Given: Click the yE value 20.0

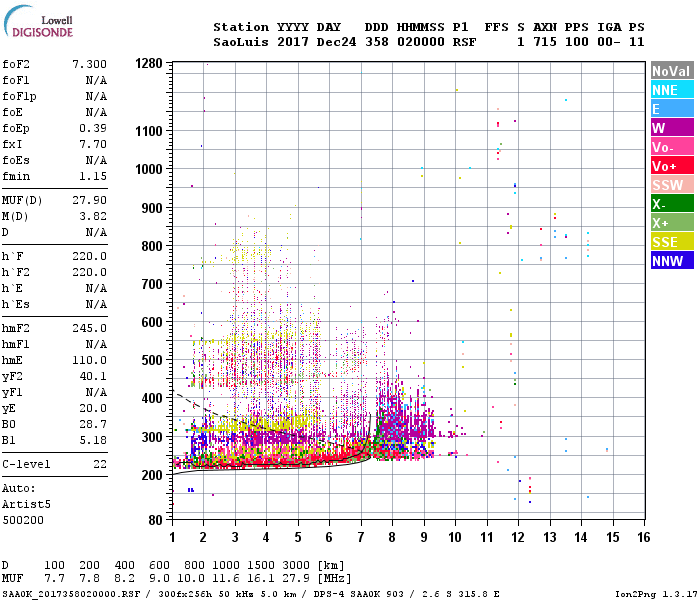Looking at the screenshot, I should click(93, 408).
